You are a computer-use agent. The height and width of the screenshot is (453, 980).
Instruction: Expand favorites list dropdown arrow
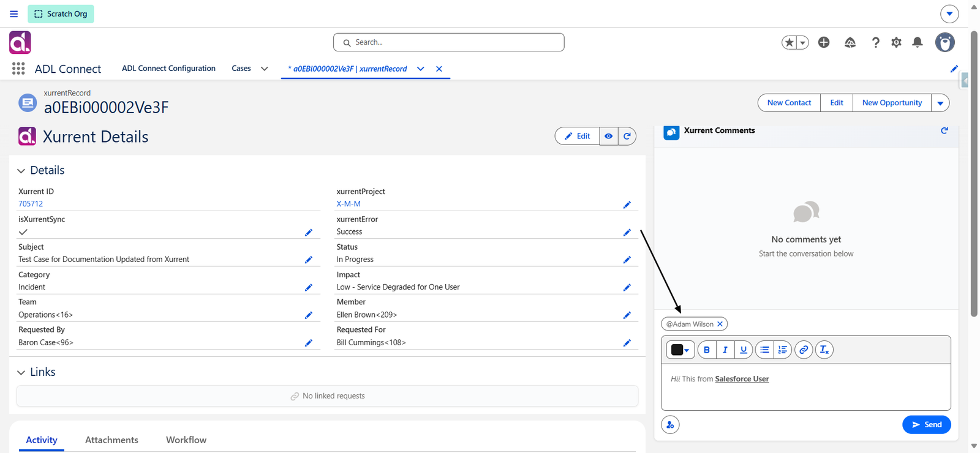[802, 42]
